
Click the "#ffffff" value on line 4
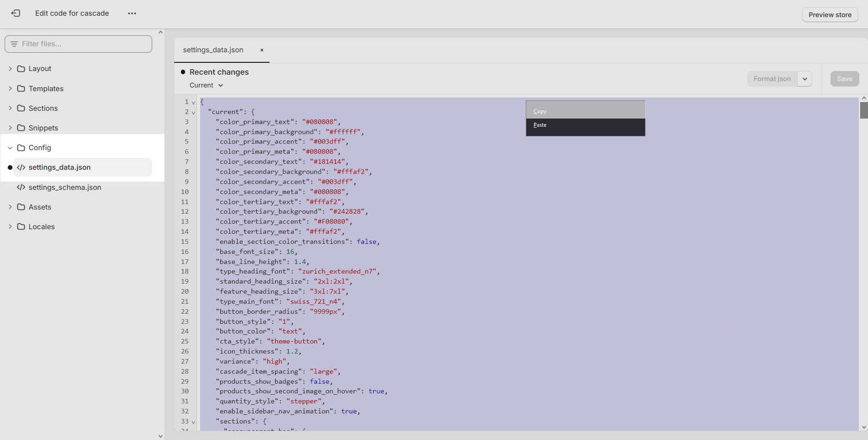[x=344, y=132]
